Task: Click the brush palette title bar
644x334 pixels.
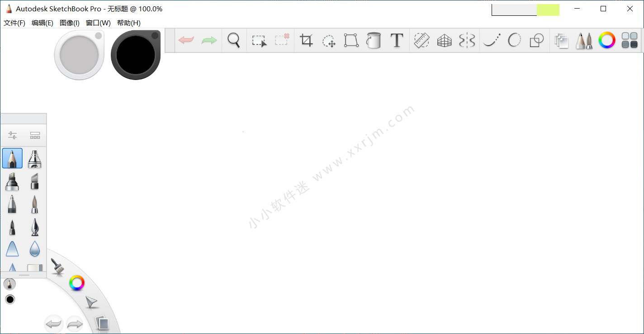Action: (24, 118)
